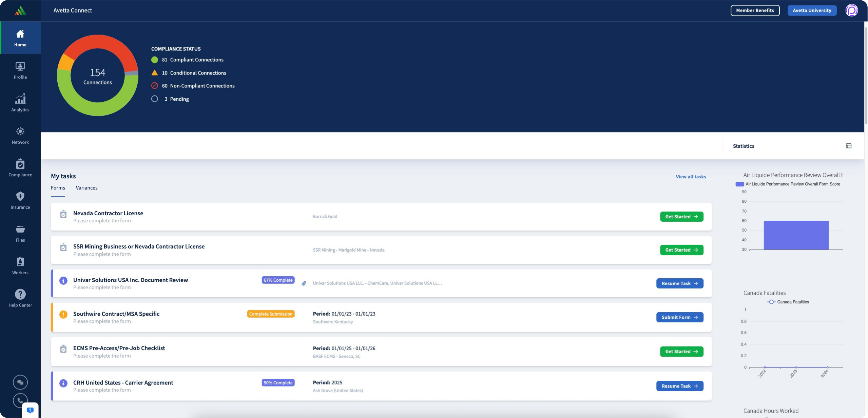Click the Avetta logo icon
868x418 pixels.
[x=20, y=11]
